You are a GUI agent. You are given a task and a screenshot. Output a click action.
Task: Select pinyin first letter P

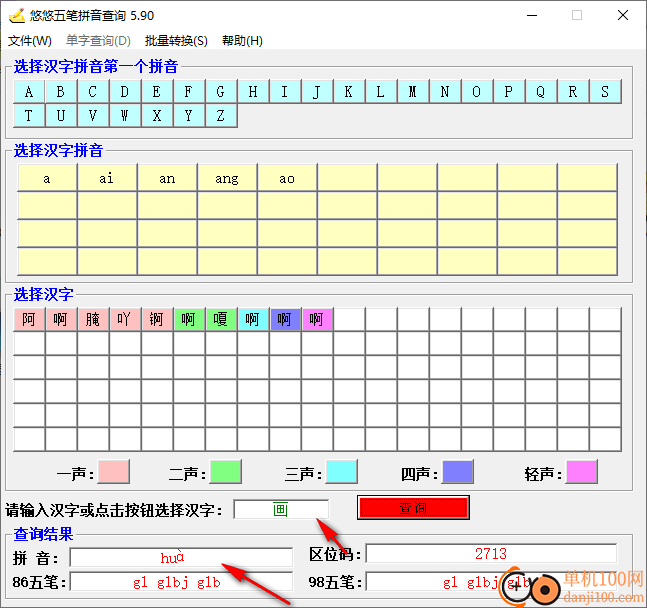tap(509, 92)
